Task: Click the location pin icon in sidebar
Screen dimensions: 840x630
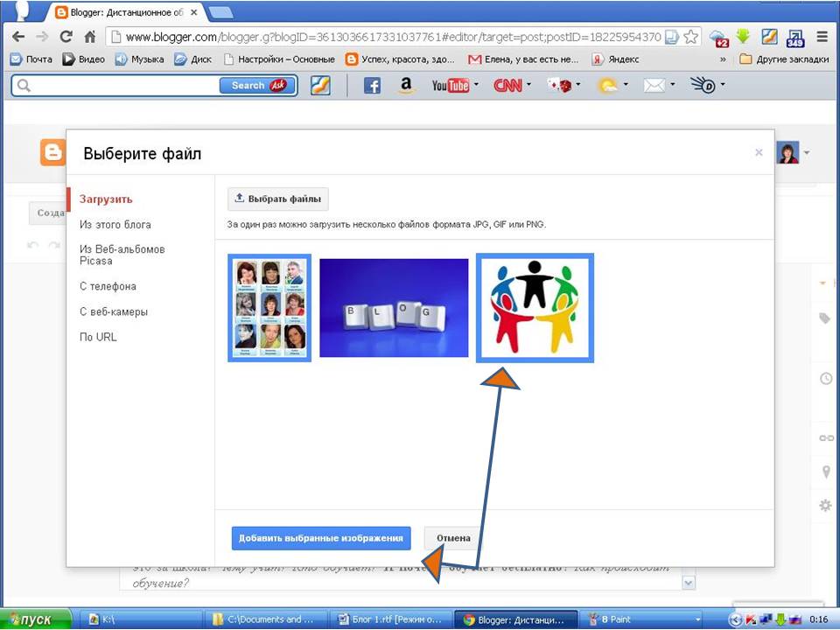Action: coord(827,472)
